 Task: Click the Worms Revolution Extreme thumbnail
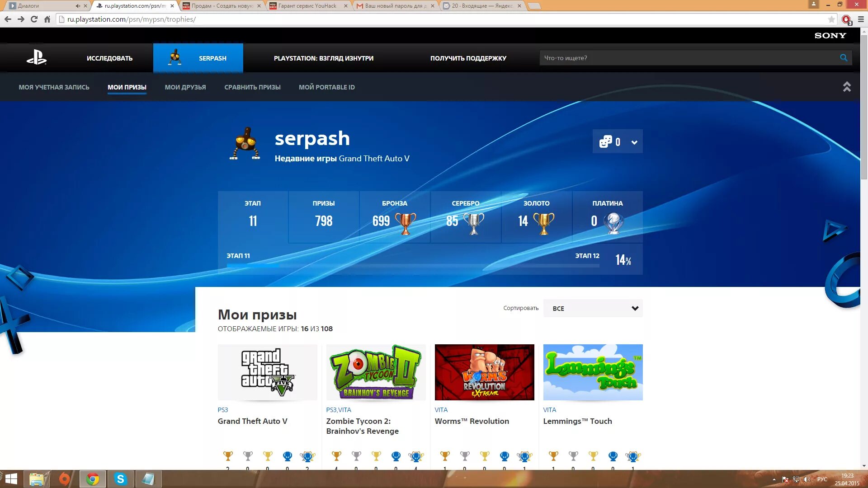pyautogui.click(x=485, y=372)
